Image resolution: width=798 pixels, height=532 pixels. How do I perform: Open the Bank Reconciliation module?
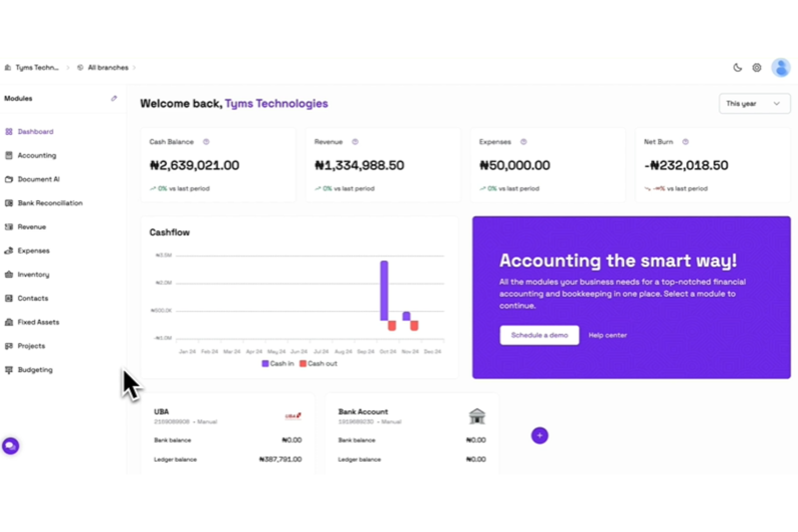click(50, 203)
